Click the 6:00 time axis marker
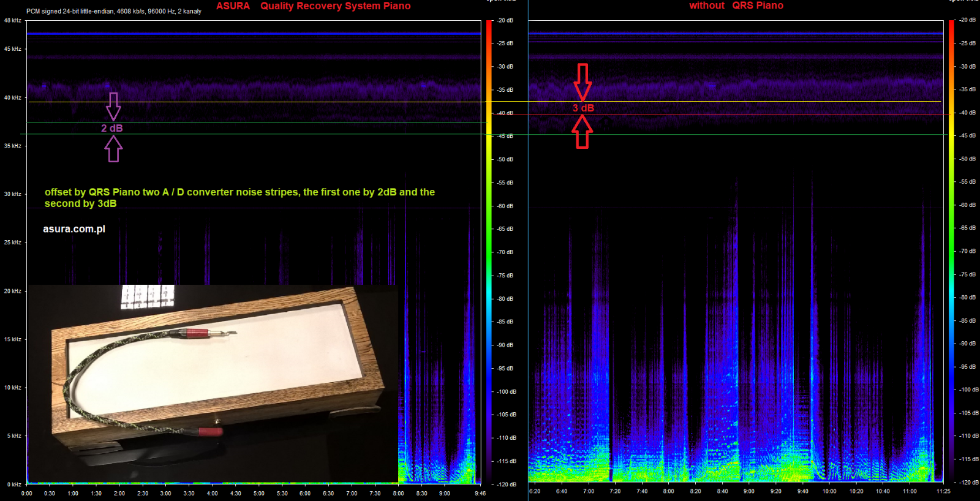This screenshot has width=980, height=501. (x=305, y=493)
